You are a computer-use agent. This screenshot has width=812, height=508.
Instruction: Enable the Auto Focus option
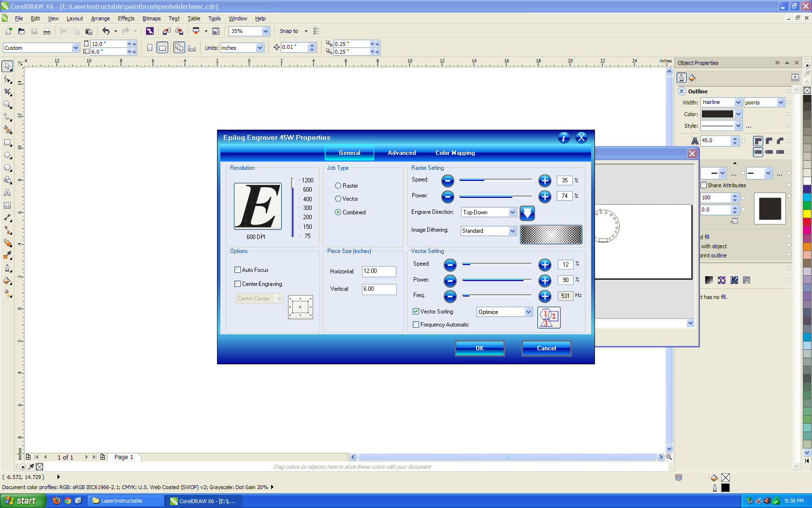[x=237, y=270]
